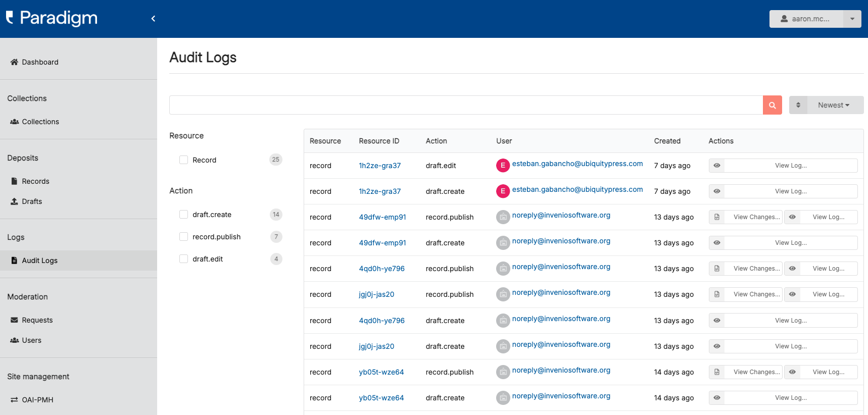Click the eye icon in the draft.create 4qd0h-ye796 row
The height and width of the screenshot is (415, 868).
(x=716, y=321)
